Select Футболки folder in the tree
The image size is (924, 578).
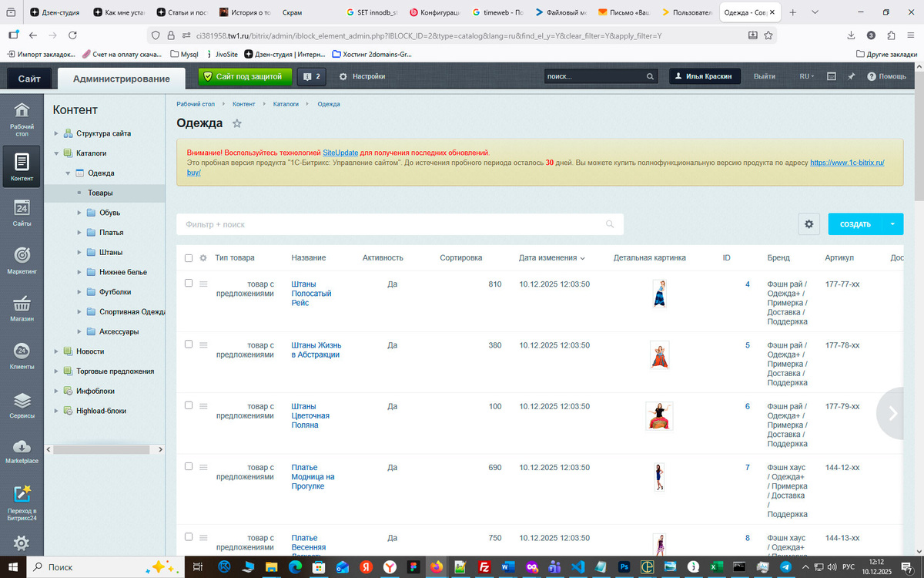(115, 292)
